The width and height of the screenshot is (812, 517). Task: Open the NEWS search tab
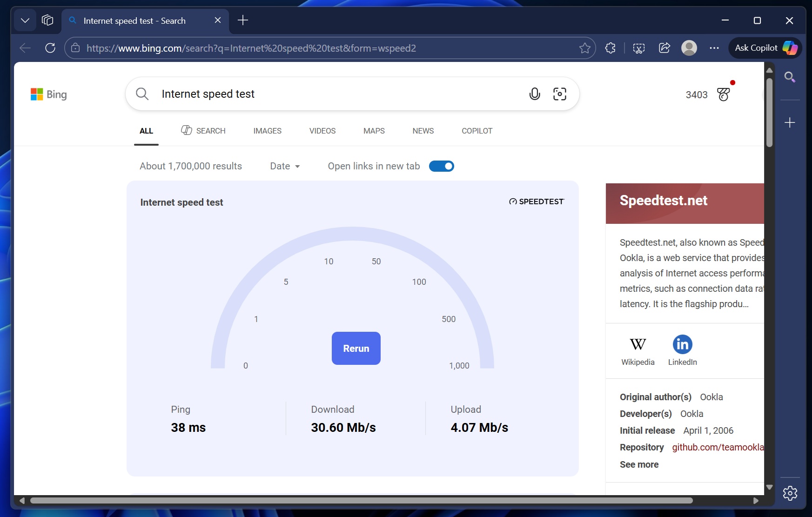click(423, 131)
